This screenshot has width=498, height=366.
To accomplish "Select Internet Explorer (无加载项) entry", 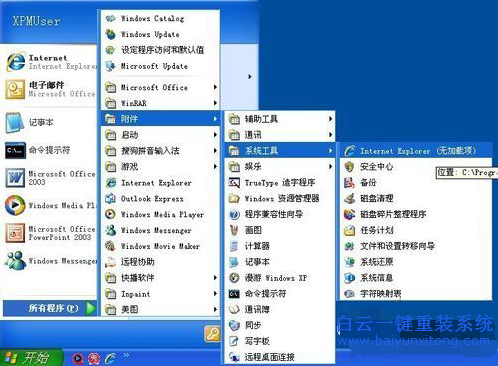I will coord(416,151).
